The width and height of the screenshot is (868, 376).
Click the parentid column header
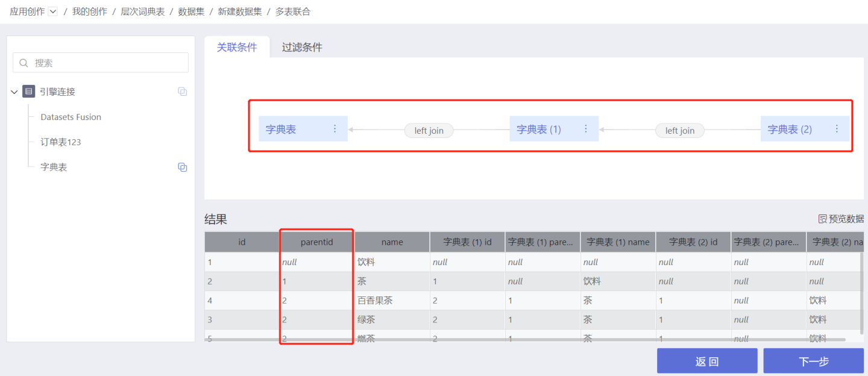(x=316, y=242)
